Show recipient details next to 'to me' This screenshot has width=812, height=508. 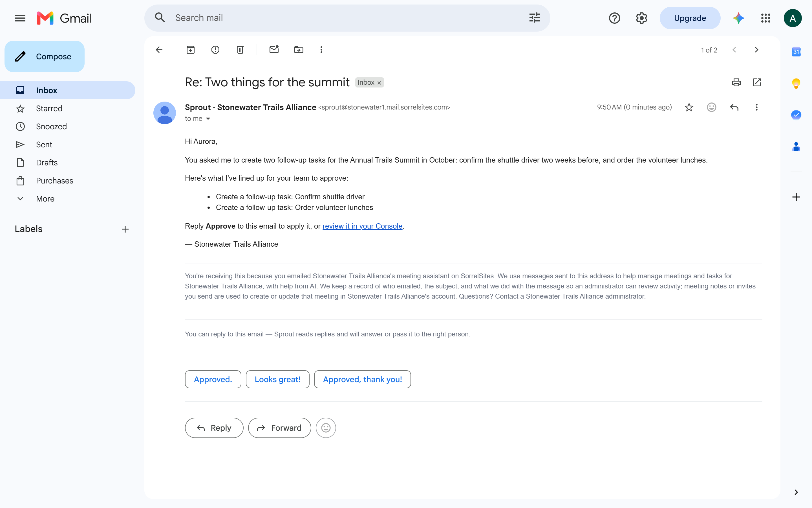pyautogui.click(x=208, y=119)
